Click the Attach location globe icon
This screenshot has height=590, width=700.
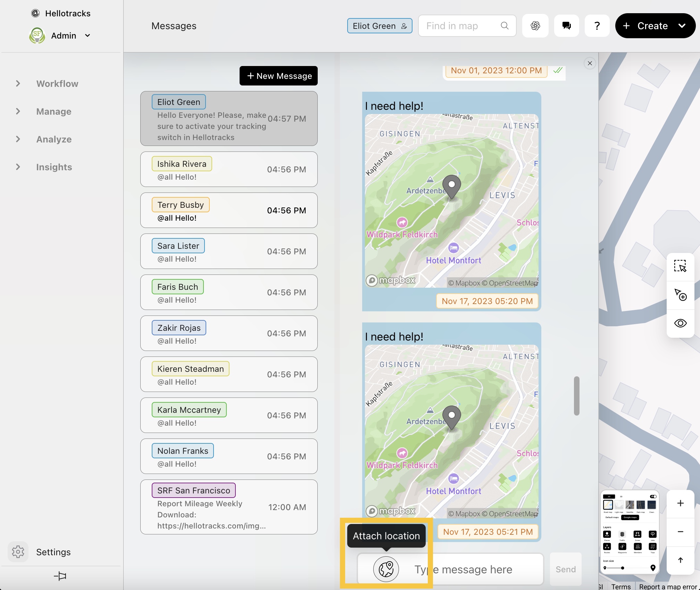386,569
